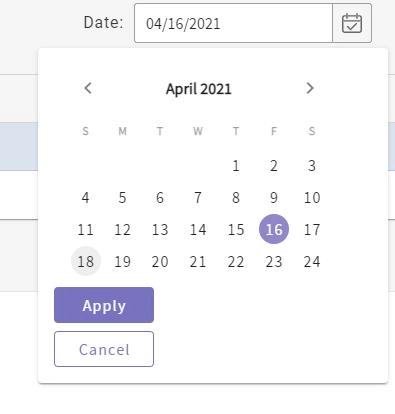Select April 10 in calendar

click(312, 198)
